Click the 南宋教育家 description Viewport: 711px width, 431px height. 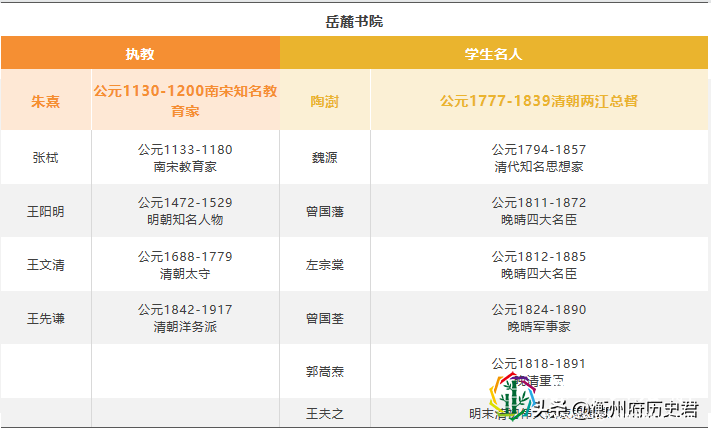tap(185, 166)
